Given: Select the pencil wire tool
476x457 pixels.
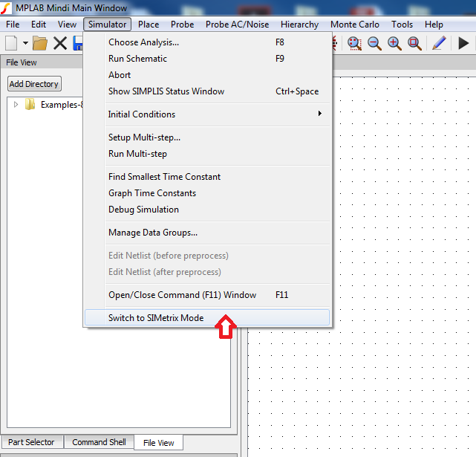Looking at the screenshot, I should [439, 43].
